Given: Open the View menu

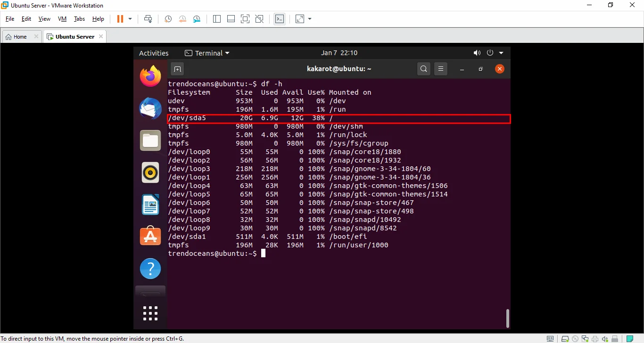Looking at the screenshot, I should click(44, 19).
